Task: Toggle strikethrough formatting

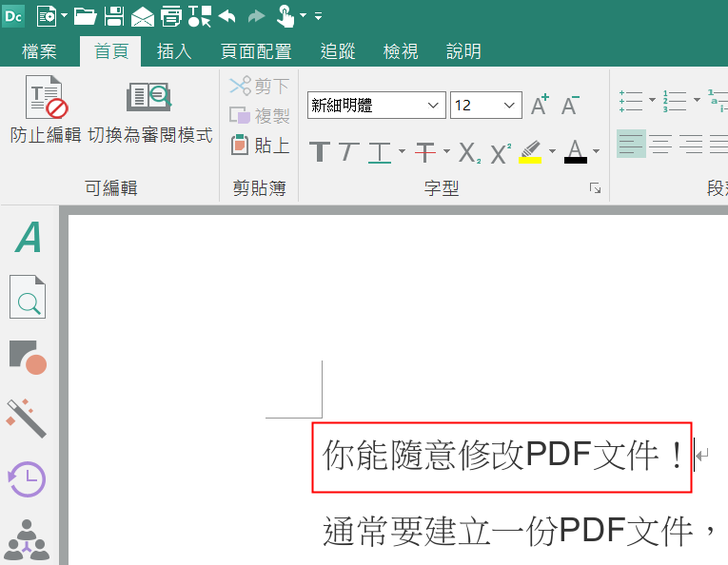Action: [x=425, y=152]
